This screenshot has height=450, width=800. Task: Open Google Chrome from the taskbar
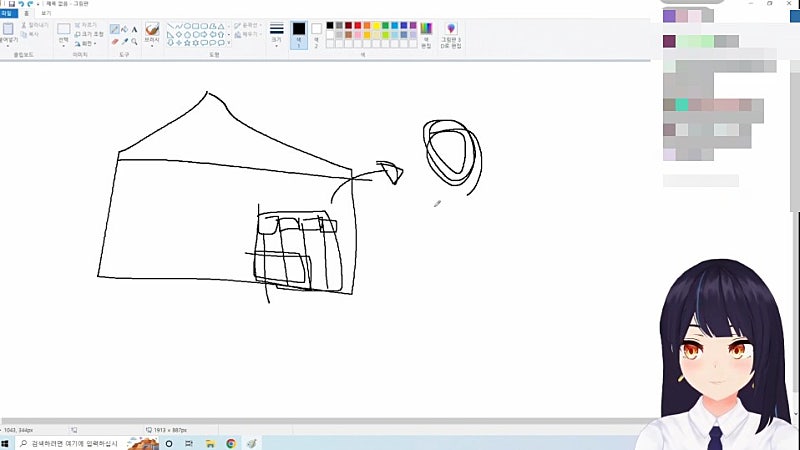(x=231, y=443)
